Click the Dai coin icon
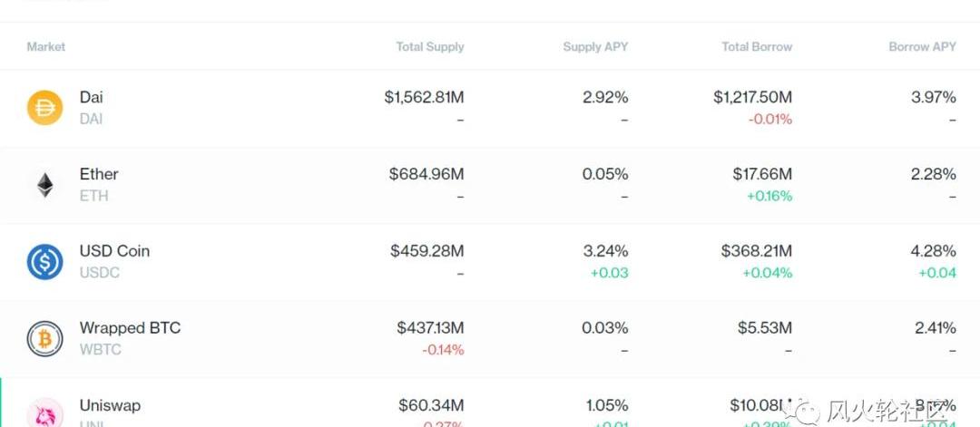 pos(44,109)
